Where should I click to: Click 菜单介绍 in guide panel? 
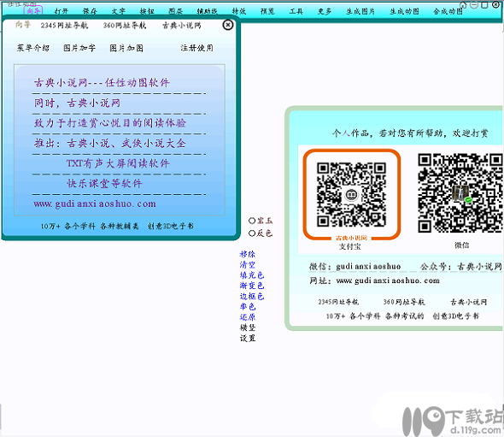coord(33,48)
